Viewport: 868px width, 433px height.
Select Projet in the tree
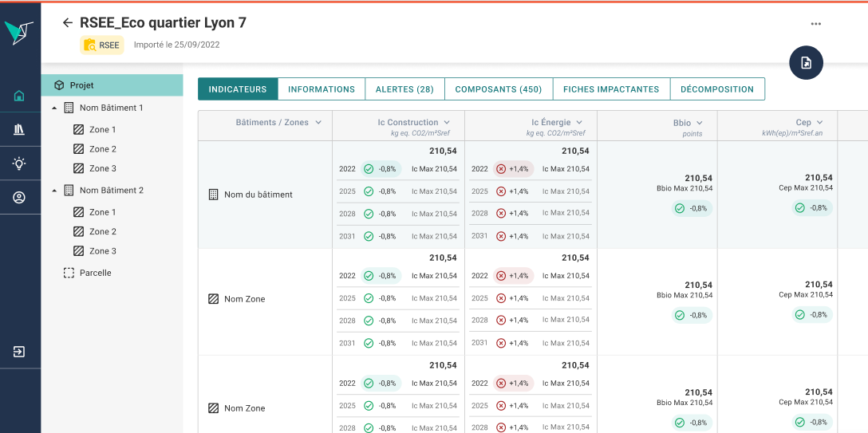point(112,85)
